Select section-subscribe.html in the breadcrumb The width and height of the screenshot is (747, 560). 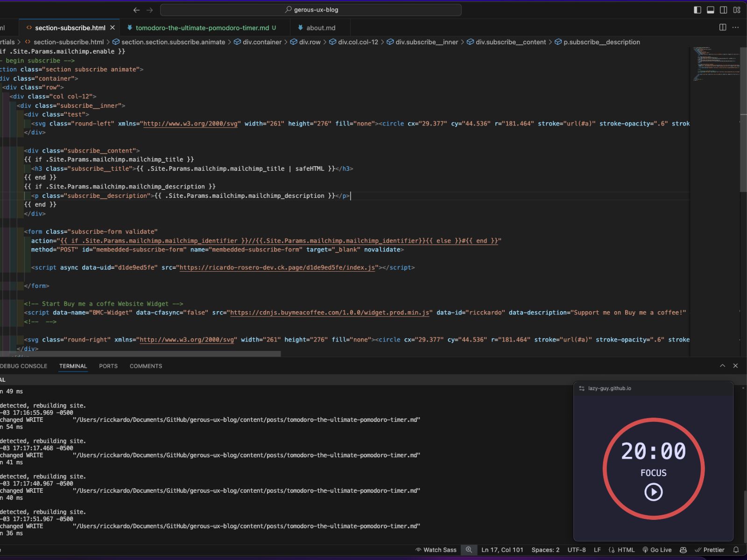pyautogui.click(x=68, y=42)
